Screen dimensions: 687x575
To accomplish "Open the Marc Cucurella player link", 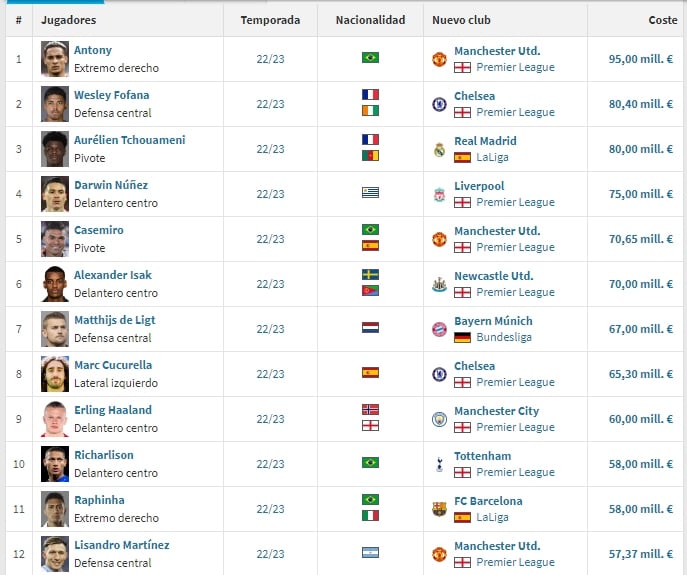I will 113,365.
